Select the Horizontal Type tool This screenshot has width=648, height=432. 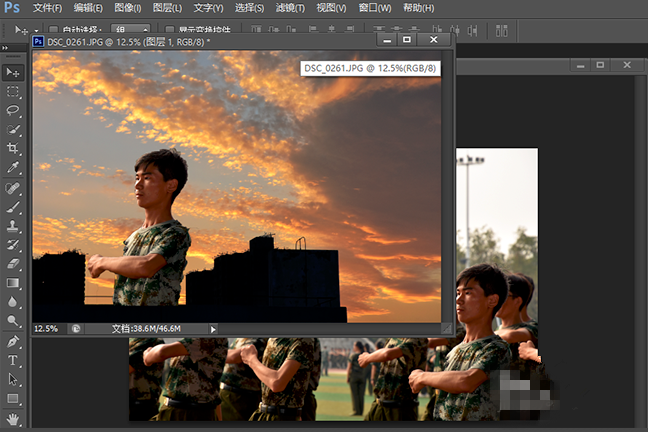pos(13,360)
